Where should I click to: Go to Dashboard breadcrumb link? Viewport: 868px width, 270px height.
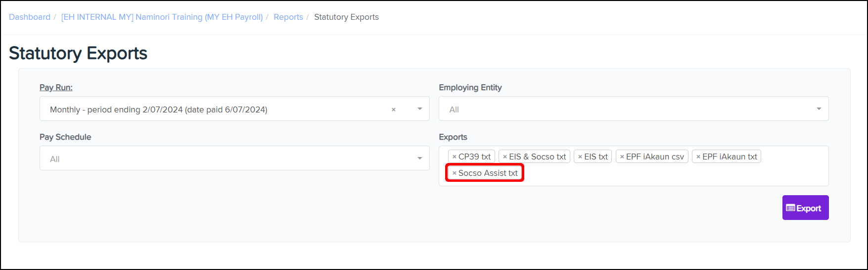click(30, 17)
